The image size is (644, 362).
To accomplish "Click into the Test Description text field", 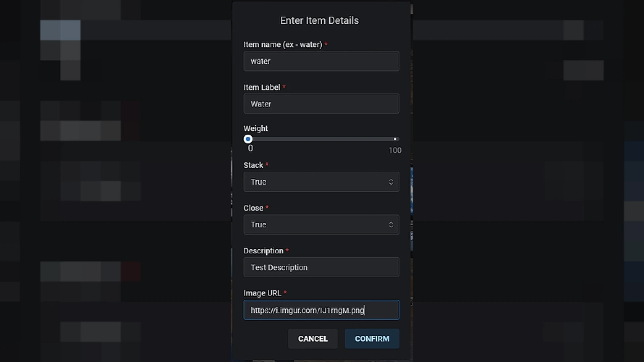I will 321,267.
